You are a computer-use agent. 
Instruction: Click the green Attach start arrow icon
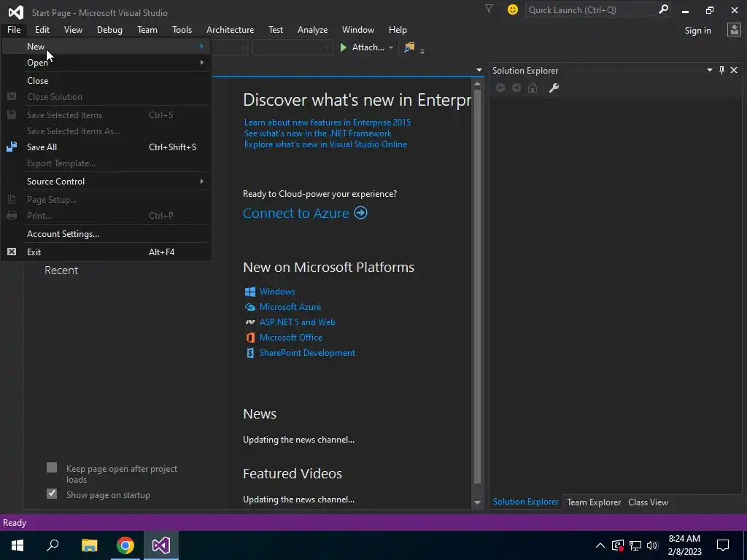[x=343, y=47]
